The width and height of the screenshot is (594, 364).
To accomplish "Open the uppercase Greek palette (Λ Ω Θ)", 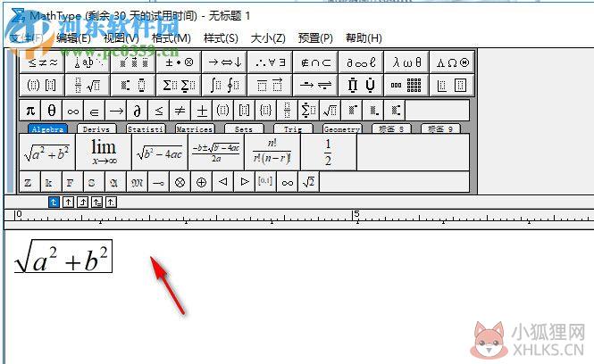I will (x=452, y=62).
